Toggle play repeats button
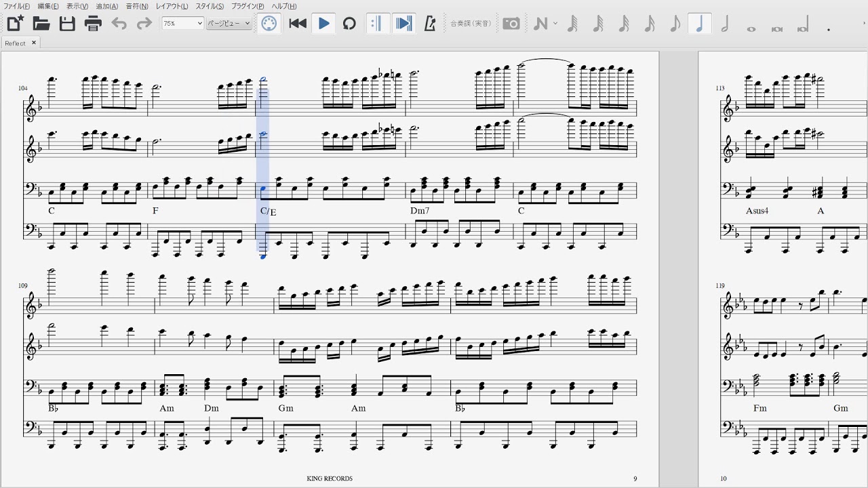The width and height of the screenshot is (868, 488). point(376,24)
